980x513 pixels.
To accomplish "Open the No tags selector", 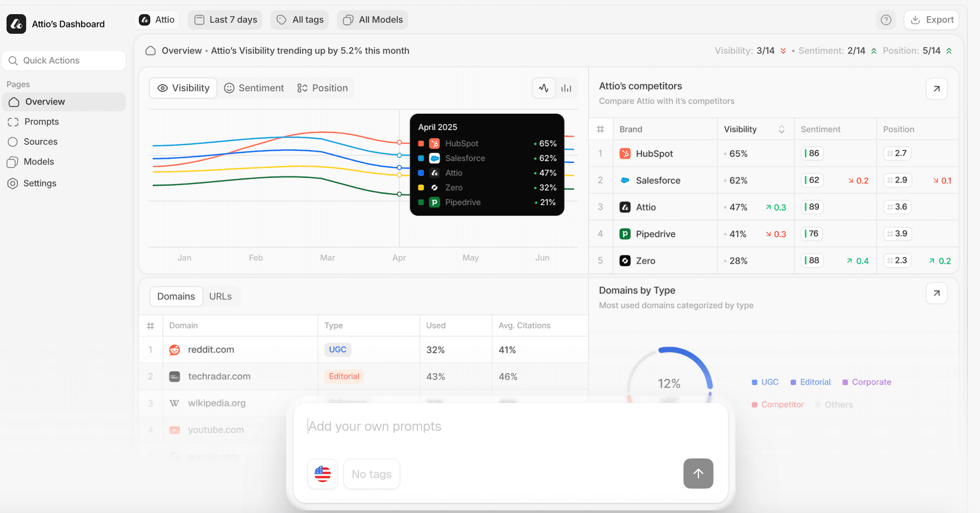I will (x=372, y=474).
